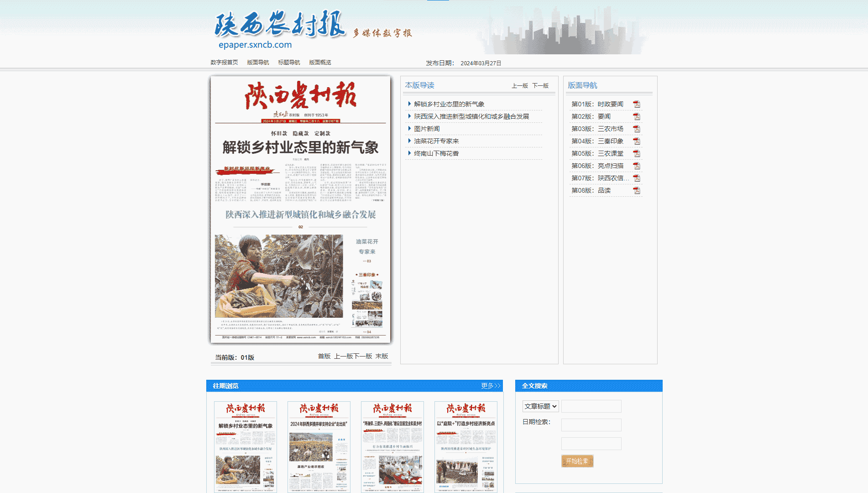The width and height of the screenshot is (868, 493).
Task: Download PDF icon for 第03版 三农市场
Action: click(x=636, y=129)
